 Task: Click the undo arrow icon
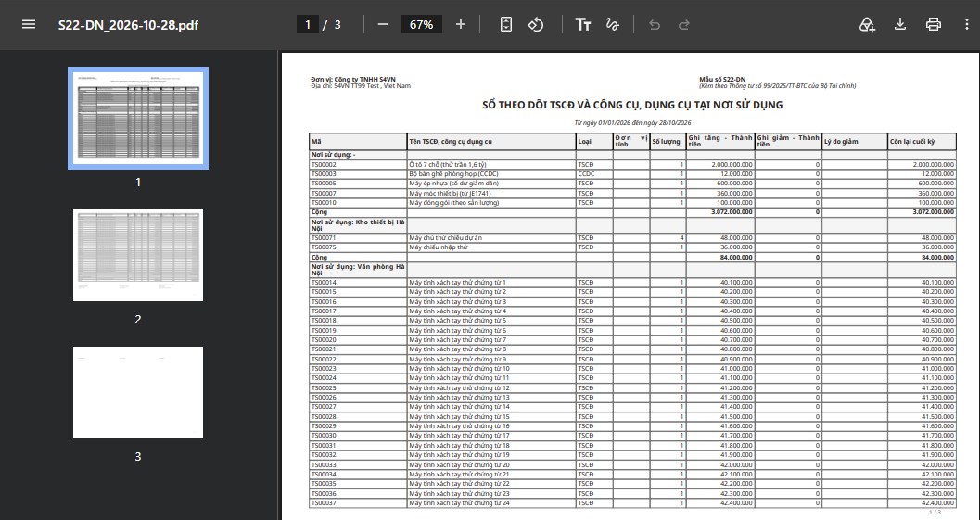655,24
